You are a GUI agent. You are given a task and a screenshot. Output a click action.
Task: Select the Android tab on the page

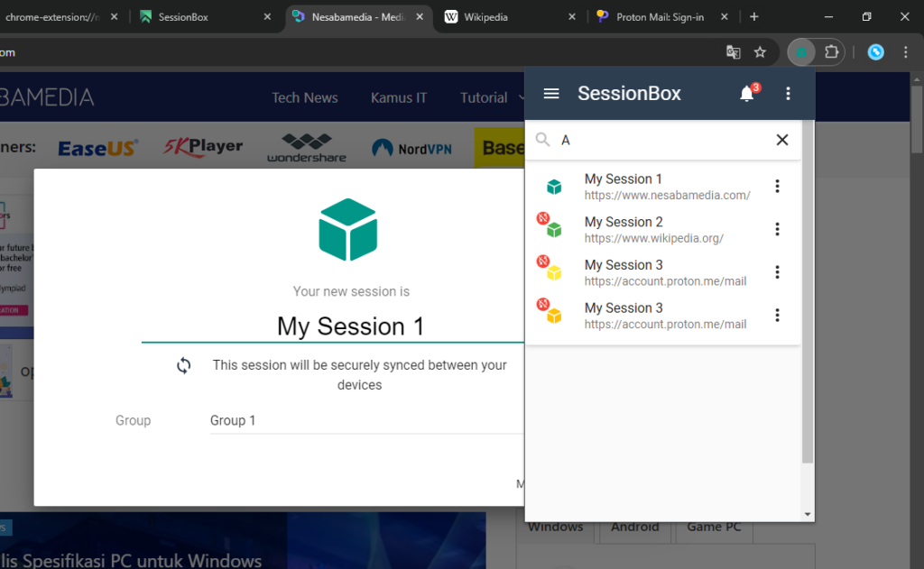634,527
